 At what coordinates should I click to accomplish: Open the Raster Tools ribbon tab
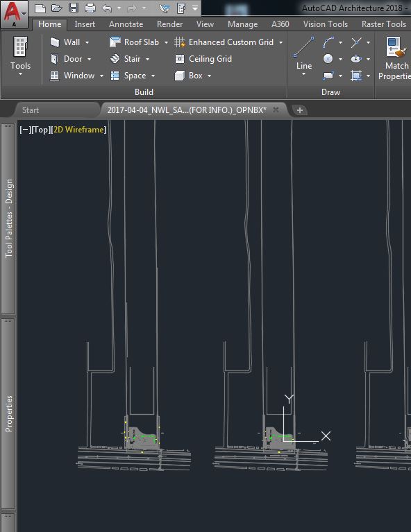(384, 24)
